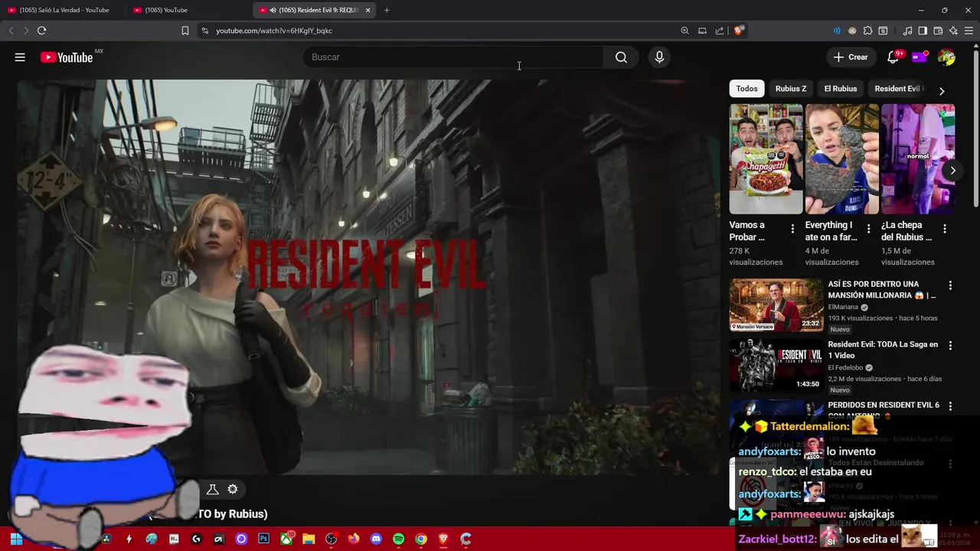Open Resident Evil: TODA La Saga title
980x551 pixels.
[x=883, y=350]
